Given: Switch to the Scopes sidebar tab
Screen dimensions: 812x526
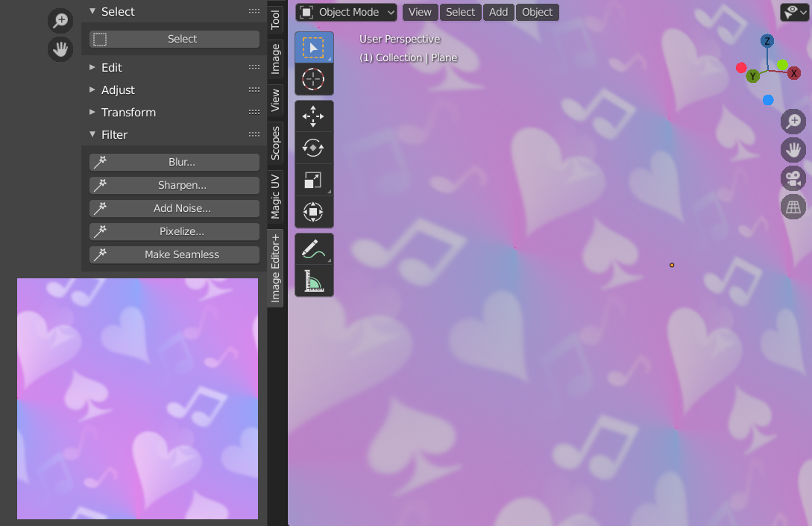Looking at the screenshot, I should (x=275, y=143).
